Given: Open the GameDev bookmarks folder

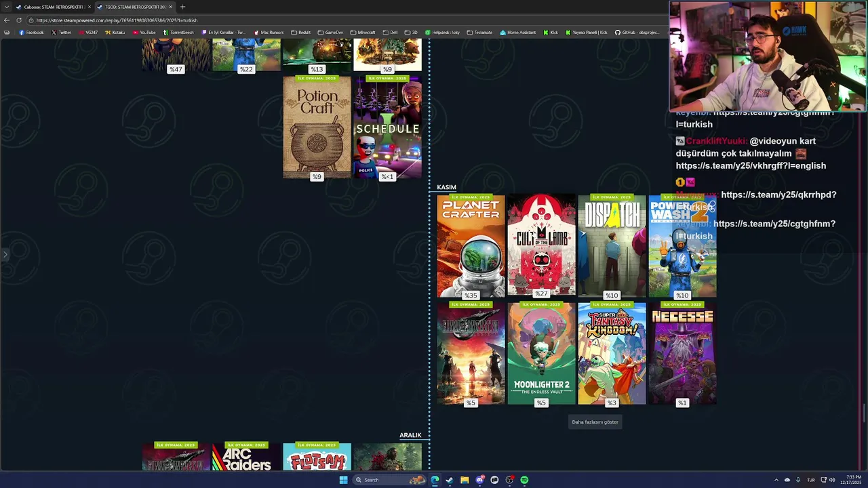Looking at the screenshot, I should 330,33.
